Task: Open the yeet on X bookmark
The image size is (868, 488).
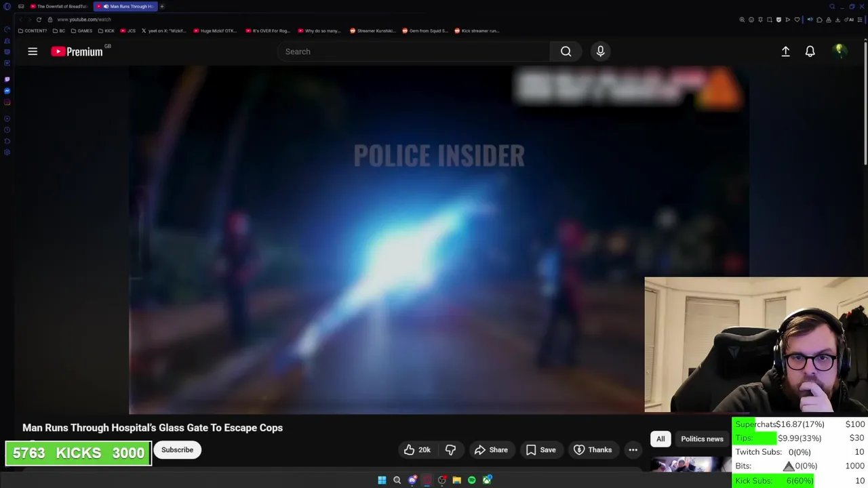Action: click(x=164, y=30)
